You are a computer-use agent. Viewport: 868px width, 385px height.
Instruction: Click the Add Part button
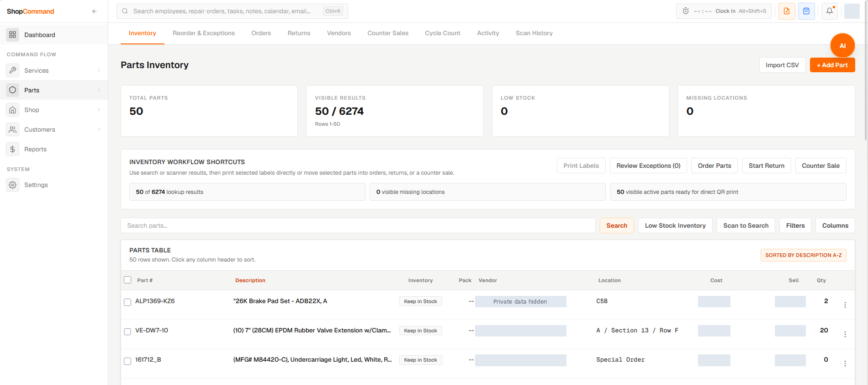[832, 65]
